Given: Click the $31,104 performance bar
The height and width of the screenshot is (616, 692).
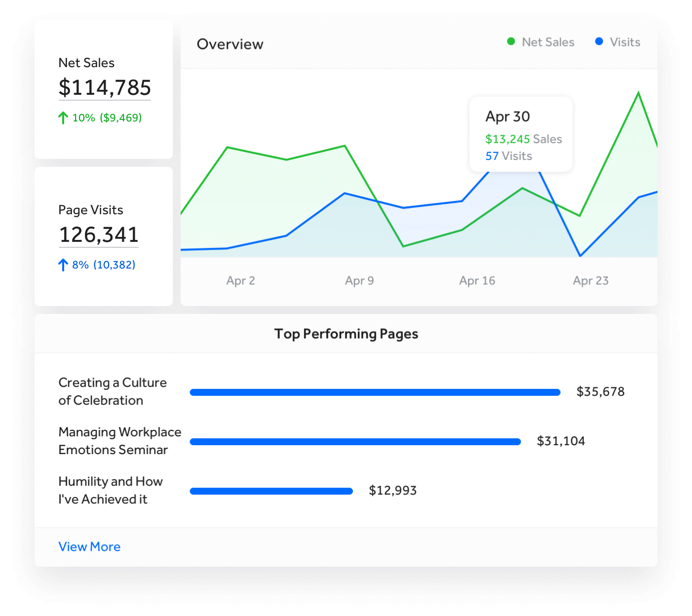Looking at the screenshot, I should (x=355, y=442).
